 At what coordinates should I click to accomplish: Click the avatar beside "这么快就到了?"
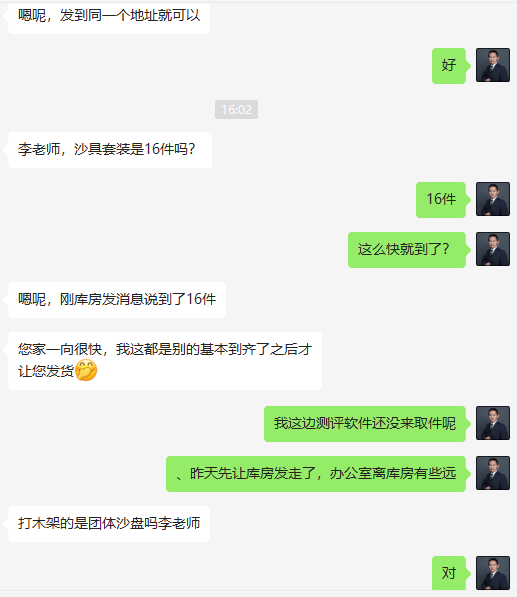(x=493, y=249)
